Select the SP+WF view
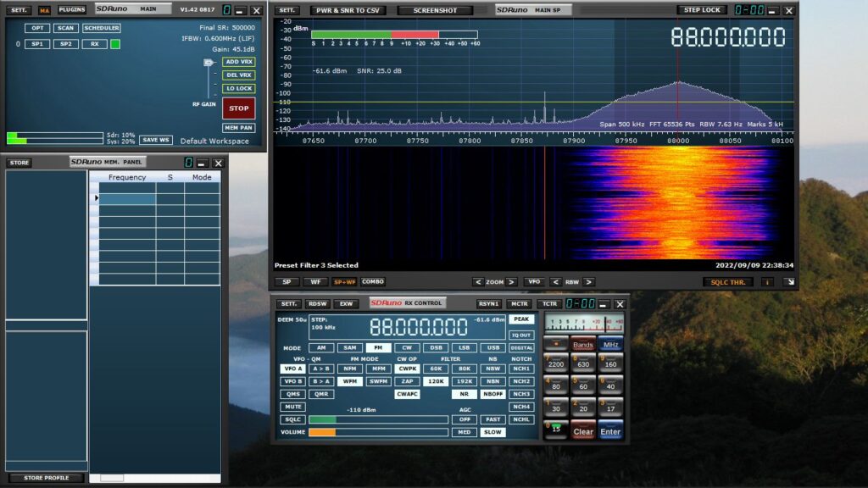 [x=344, y=282]
